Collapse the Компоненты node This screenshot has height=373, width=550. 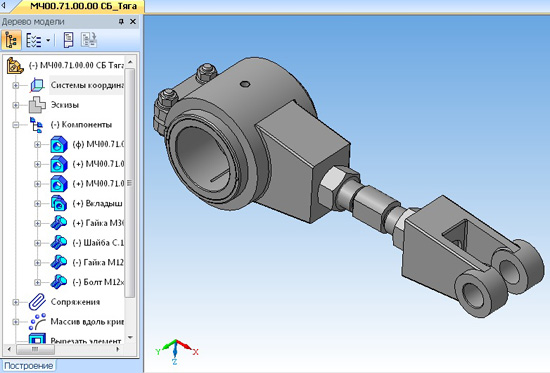pyautogui.click(x=15, y=125)
